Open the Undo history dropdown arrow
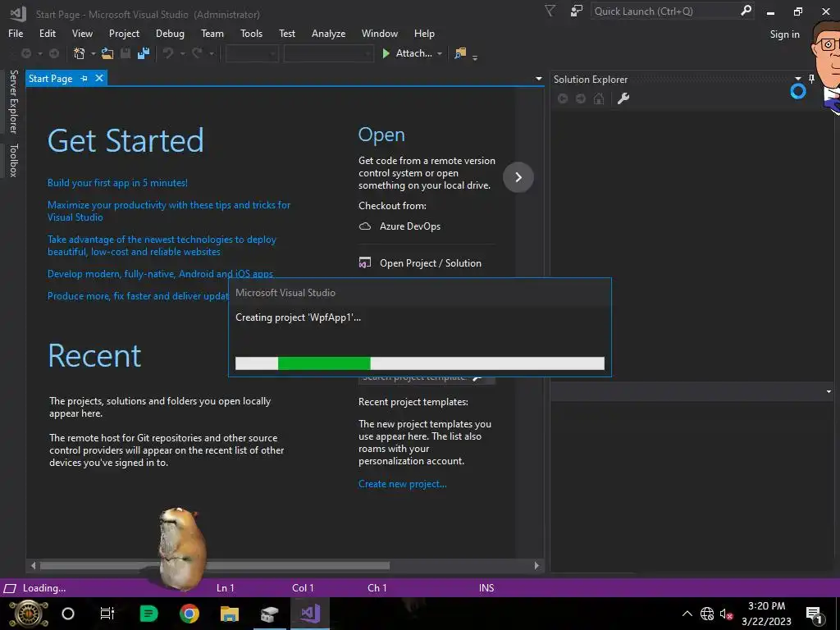The height and width of the screenshot is (630, 840). point(182,53)
